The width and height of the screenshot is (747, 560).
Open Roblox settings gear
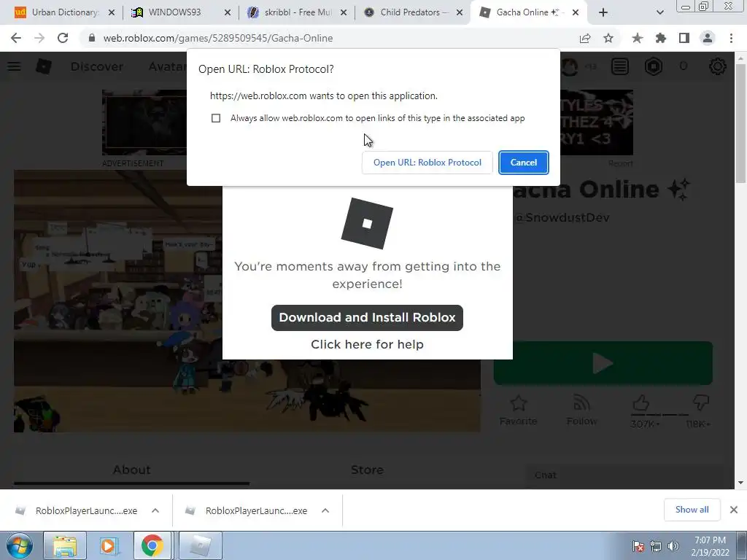coord(718,66)
